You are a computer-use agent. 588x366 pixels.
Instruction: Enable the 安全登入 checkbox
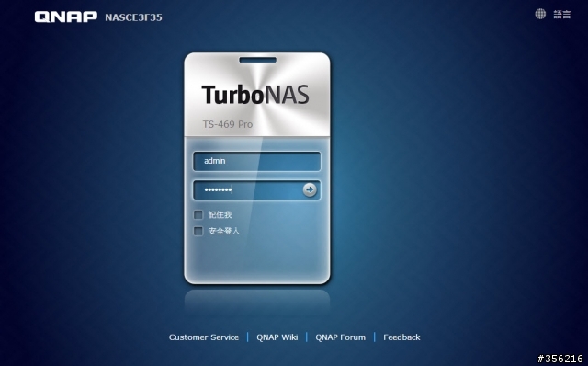click(198, 231)
